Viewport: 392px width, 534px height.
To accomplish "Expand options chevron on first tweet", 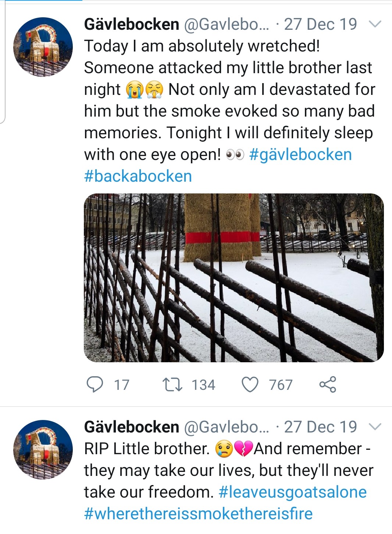I will point(375,24).
